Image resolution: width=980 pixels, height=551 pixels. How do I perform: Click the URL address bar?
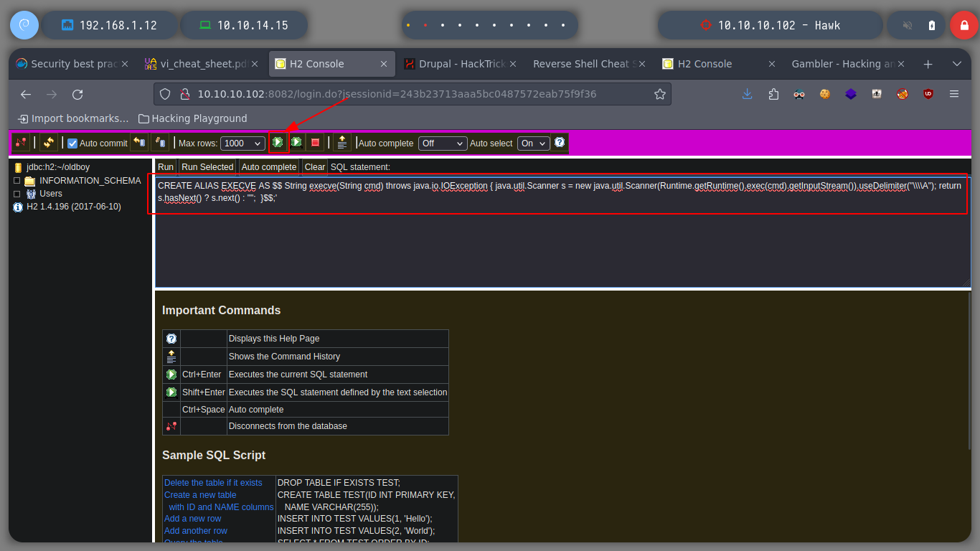click(413, 94)
